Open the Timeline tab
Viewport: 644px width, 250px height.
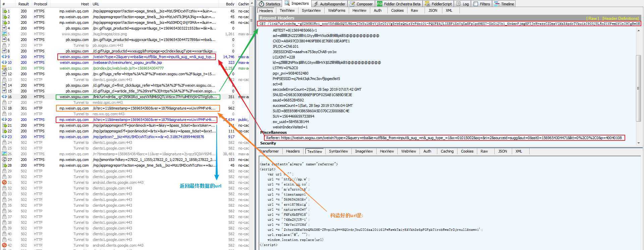(504, 4)
